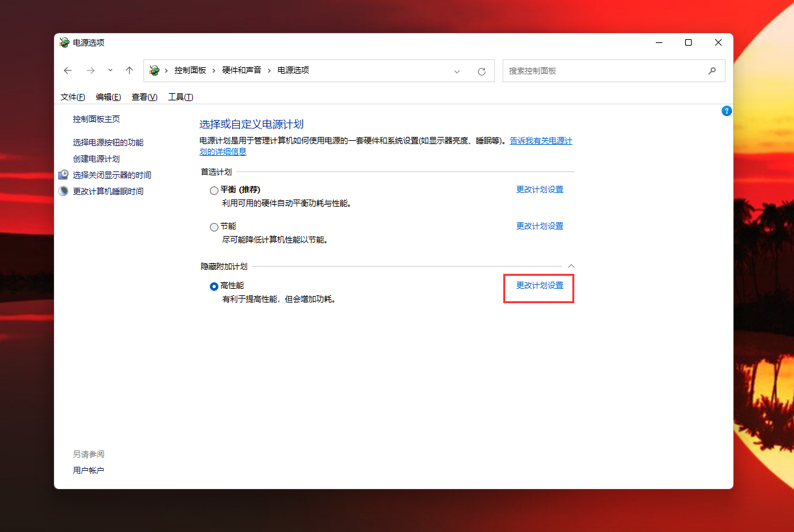
Task: Click the forward navigation arrow
Action: [x=89, y=70]
